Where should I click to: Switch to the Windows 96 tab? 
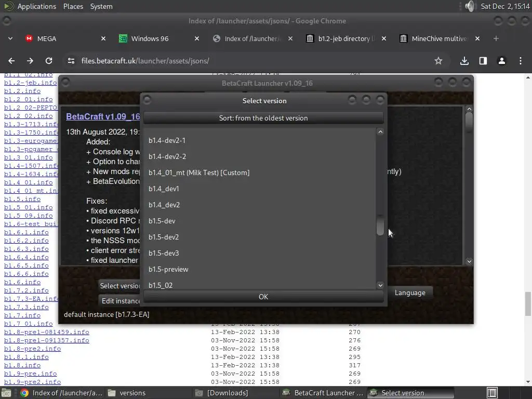click(x=158, y=38)
